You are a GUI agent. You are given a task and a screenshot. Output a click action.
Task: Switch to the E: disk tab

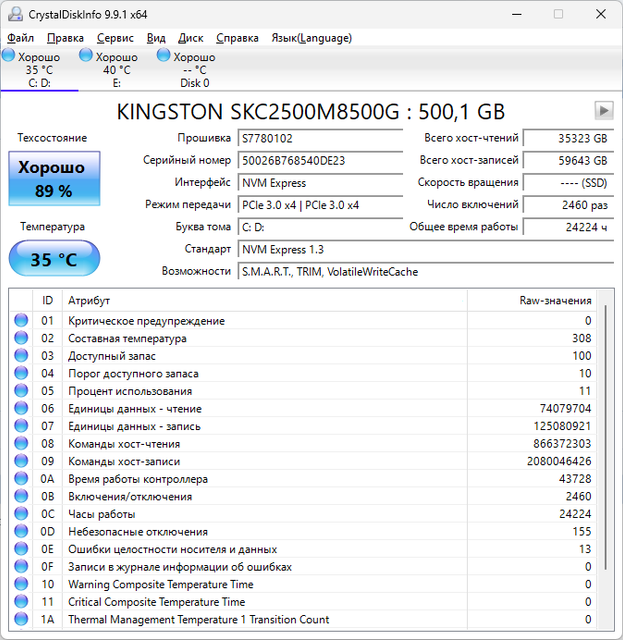pyautogui.click(x=117, y=69)
